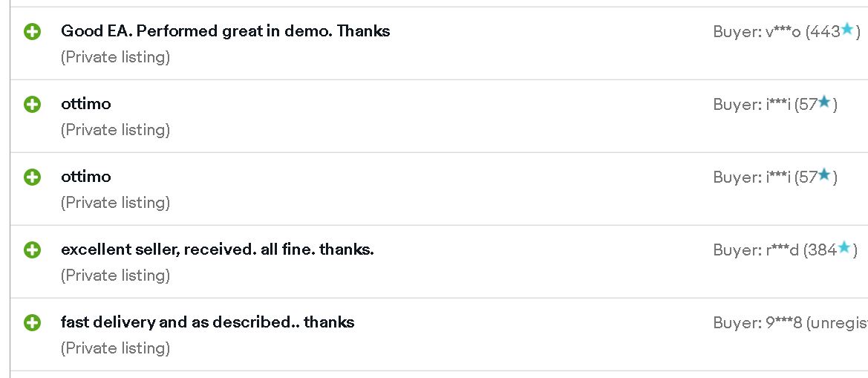Click blue star next to v***o's score

coord(847,29)
